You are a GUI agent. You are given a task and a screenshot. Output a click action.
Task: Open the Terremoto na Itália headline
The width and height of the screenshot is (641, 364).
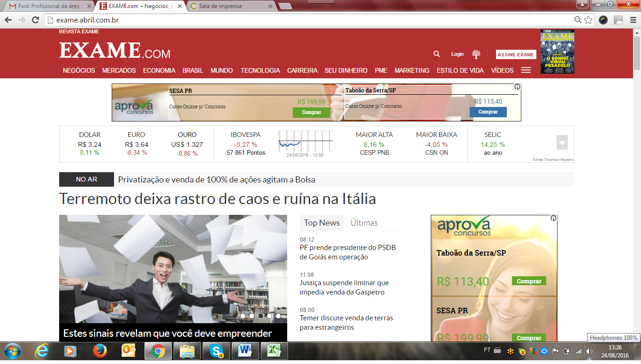point(217,199)
